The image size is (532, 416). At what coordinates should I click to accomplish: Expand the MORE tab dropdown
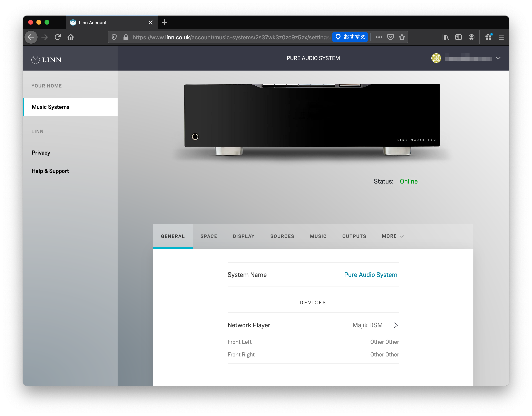coord(393,236)
